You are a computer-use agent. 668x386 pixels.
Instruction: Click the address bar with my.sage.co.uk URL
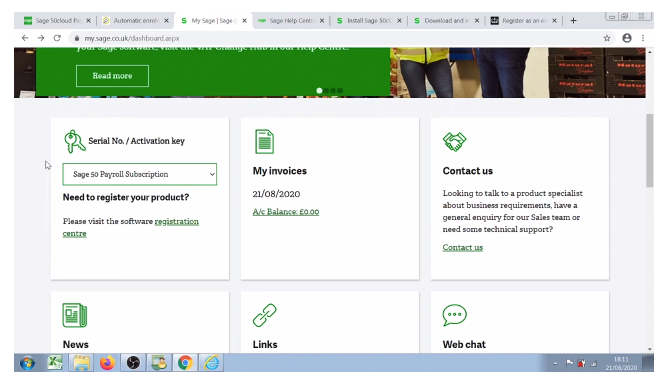click(341, 38)
